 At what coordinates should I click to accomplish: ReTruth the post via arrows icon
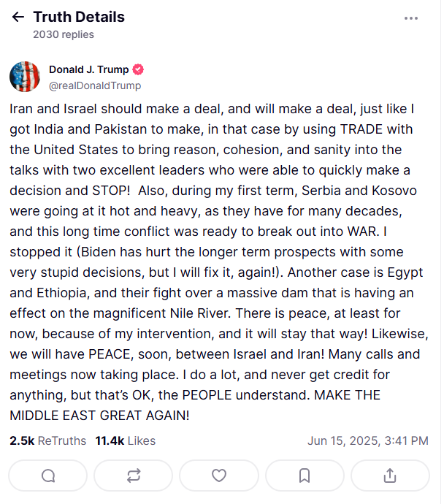(134, 476)
